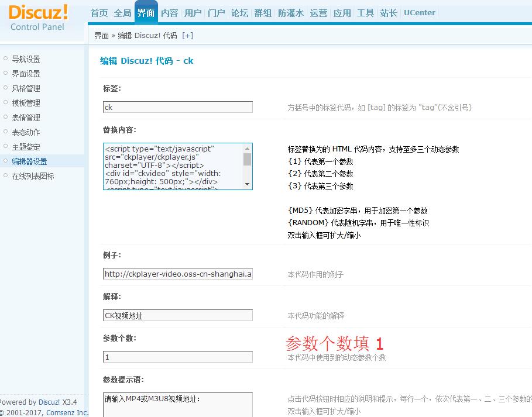532x417 pixels.
Task: Open 表态动作 in the sidebar
Action: pyautogui.click(x=26, y=132)
